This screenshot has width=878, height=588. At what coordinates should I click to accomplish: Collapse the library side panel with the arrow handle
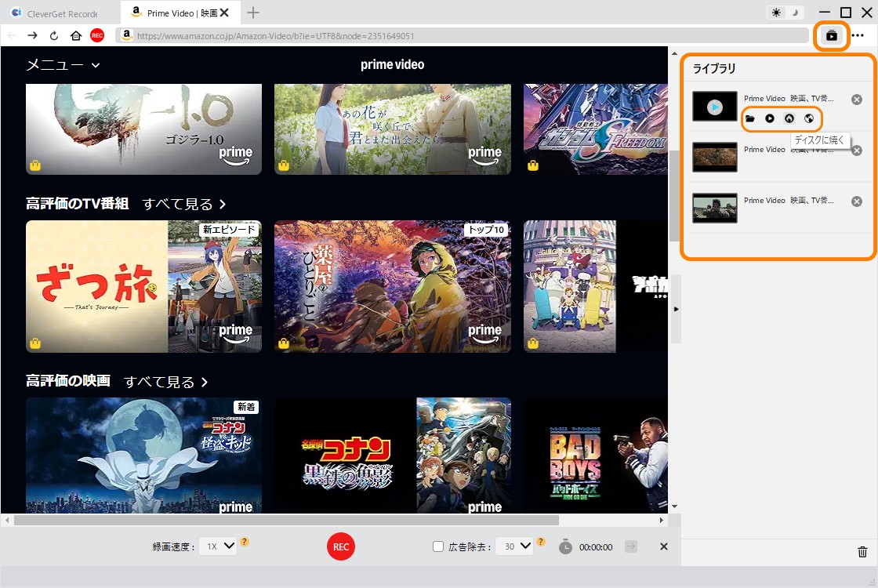676,309
